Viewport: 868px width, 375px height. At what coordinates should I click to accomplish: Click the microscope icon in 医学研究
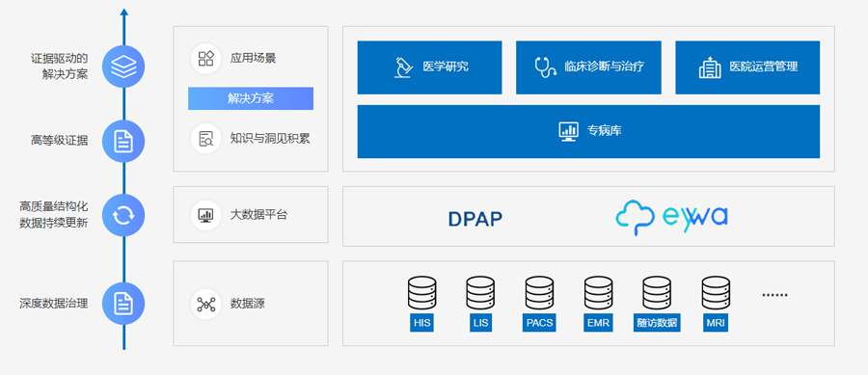pyautogui.click(x=403, y=67)
